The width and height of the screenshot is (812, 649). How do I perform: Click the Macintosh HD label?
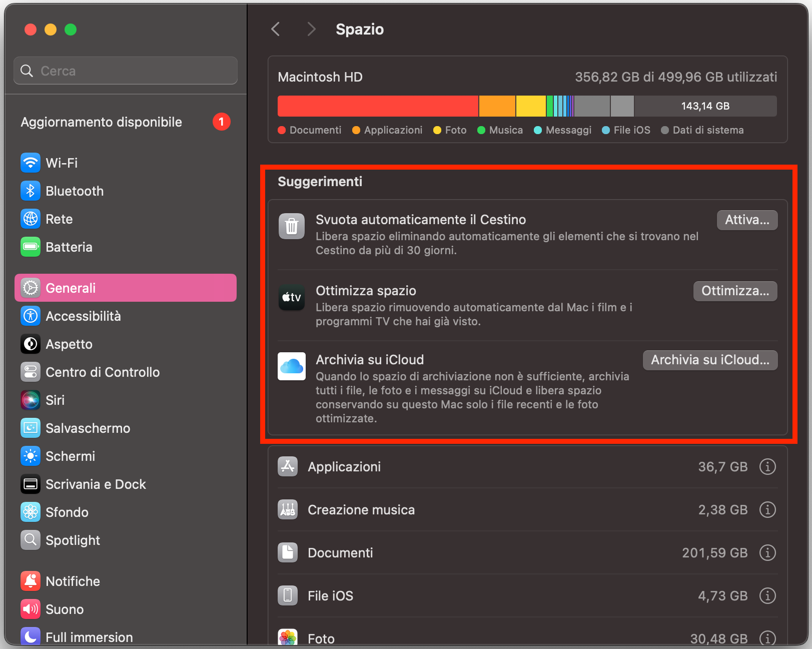point(320,77)
